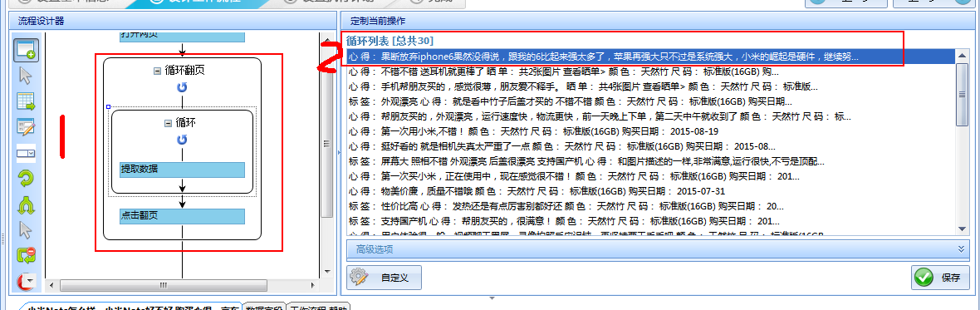Select row 屏幕大 照相不错 外观漂亮
980x310 pixels.
tap(650, 161)
